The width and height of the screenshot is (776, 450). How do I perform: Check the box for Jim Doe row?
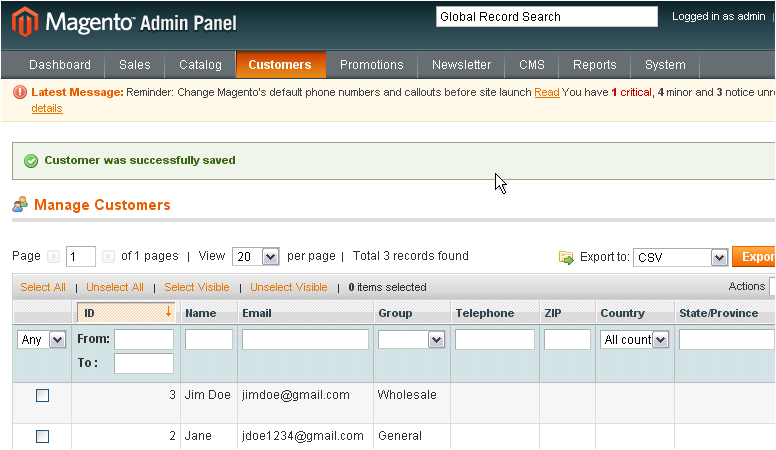43,396
